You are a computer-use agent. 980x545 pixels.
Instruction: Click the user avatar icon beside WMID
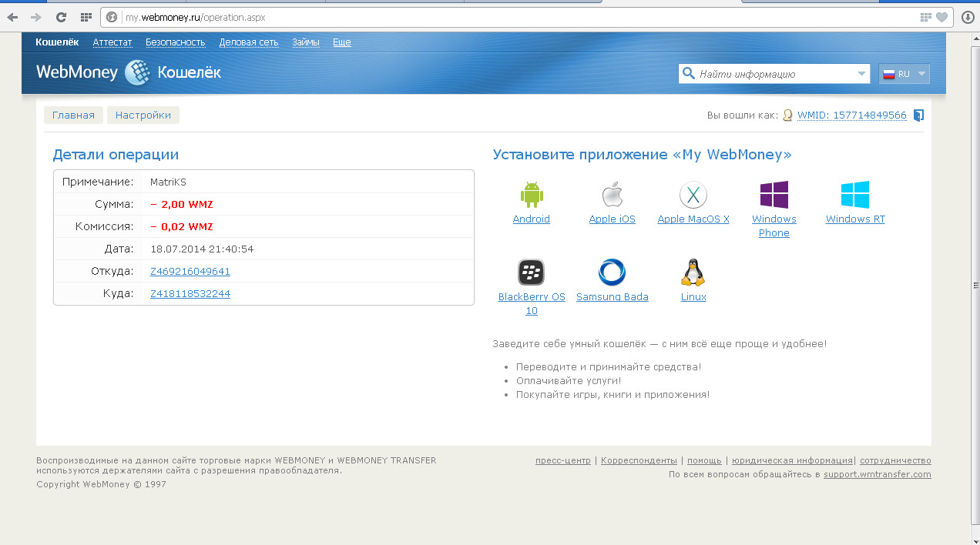click(787, 115)
